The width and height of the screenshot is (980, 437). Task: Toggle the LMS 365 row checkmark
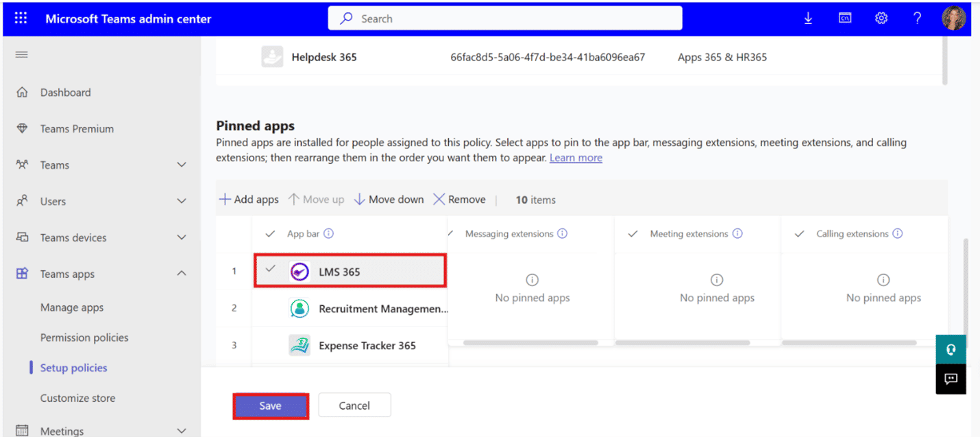pyautogui.click(x=271, y=270)
